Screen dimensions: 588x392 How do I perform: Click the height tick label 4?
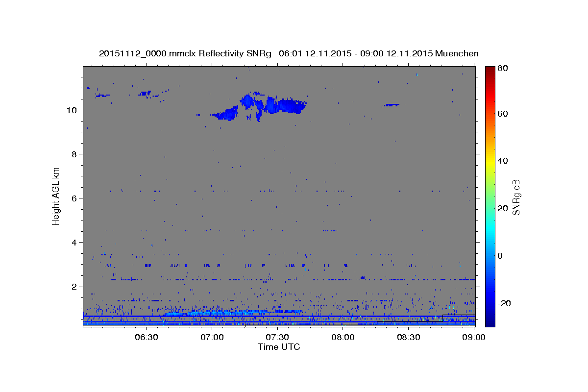[x=75, y=242]
